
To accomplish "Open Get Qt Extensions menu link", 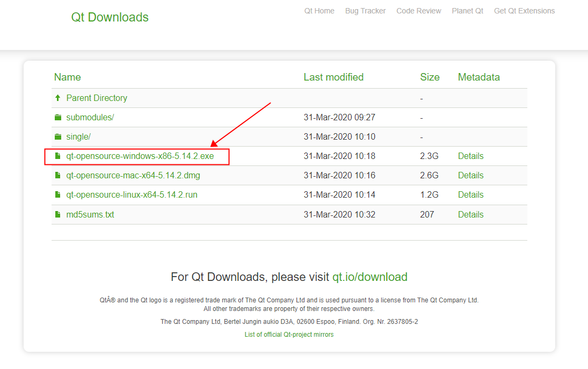I will 524,11.
